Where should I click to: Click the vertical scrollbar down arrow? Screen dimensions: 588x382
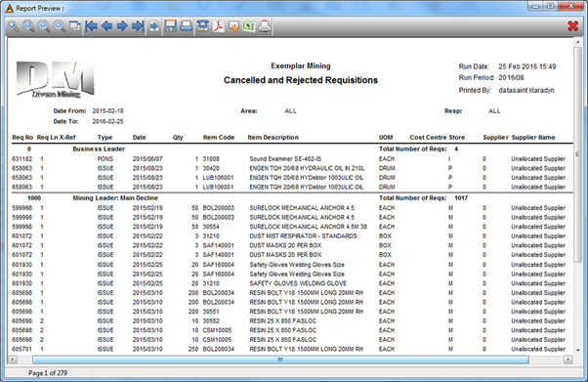577,350
